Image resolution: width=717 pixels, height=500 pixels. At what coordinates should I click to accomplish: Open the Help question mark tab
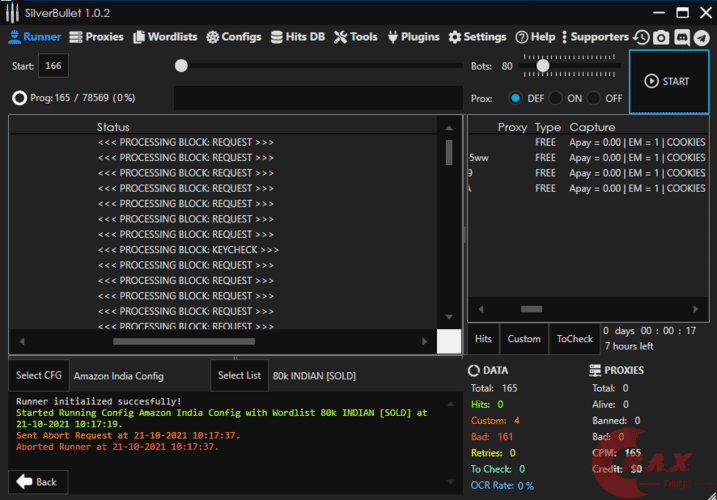(535, 37)
